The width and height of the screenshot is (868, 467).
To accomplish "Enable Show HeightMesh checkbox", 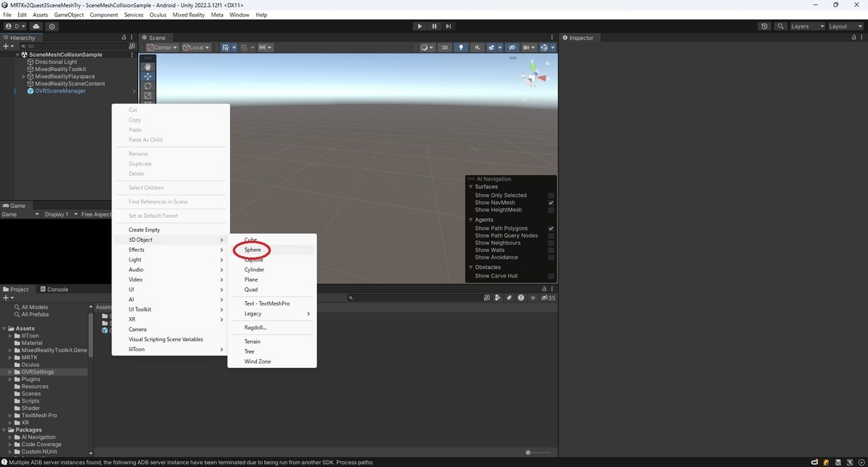I will 551,210.
